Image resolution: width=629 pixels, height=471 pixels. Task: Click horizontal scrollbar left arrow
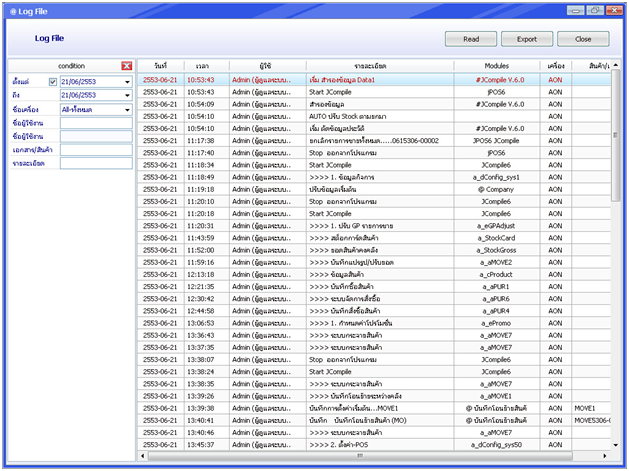click(143, 456)
